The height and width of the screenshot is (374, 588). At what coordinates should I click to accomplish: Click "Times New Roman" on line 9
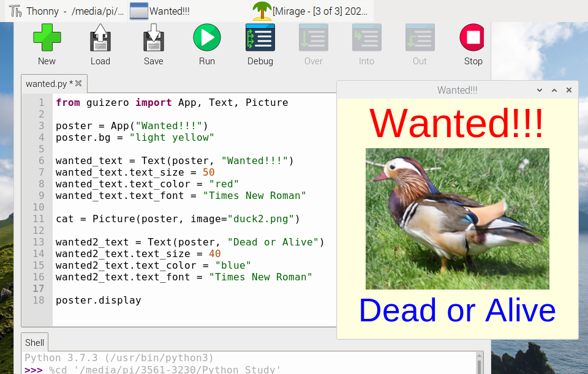pos(255,195)
